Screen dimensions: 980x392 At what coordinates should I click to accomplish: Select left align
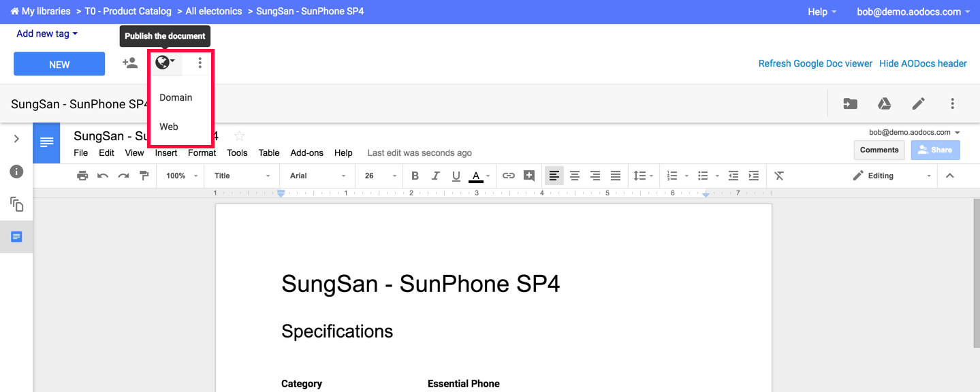pos(554,176)
